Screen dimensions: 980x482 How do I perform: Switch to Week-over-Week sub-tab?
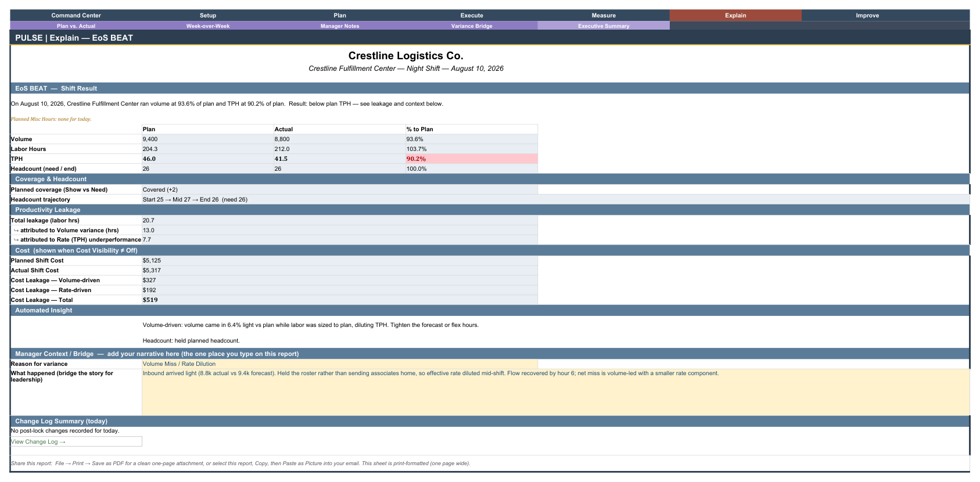pos(208,26)
